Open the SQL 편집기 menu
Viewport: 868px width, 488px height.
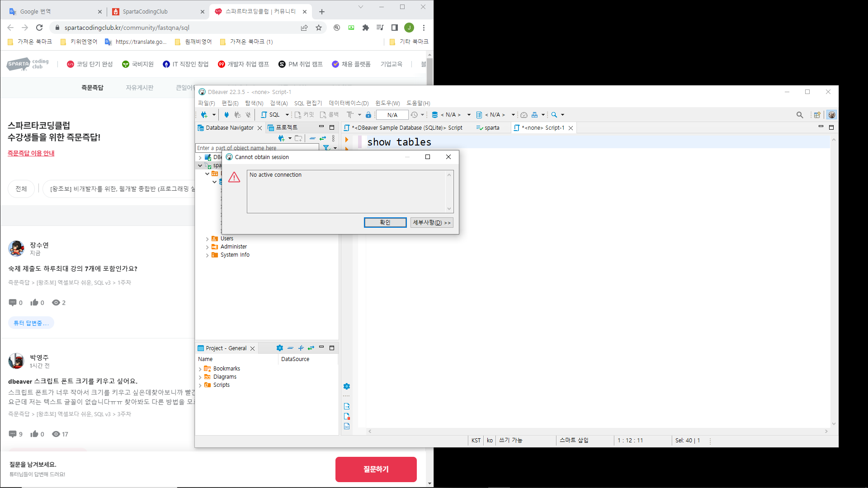308,103
